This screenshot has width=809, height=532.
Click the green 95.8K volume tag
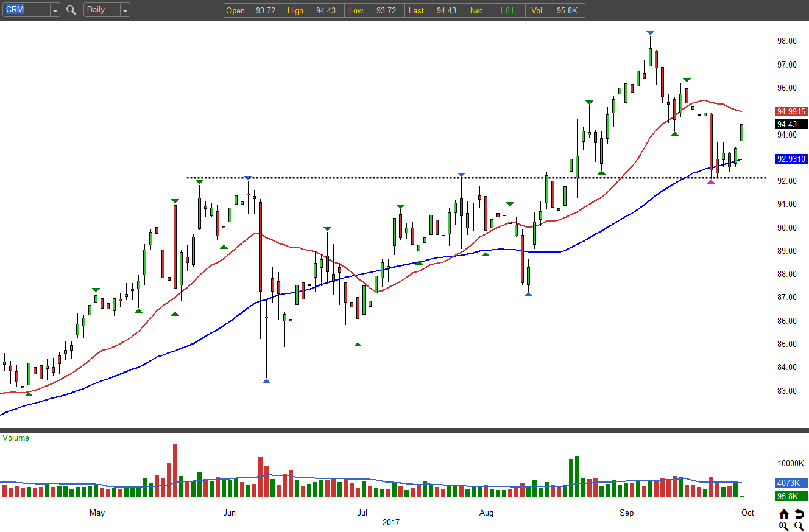coord(791,496)
